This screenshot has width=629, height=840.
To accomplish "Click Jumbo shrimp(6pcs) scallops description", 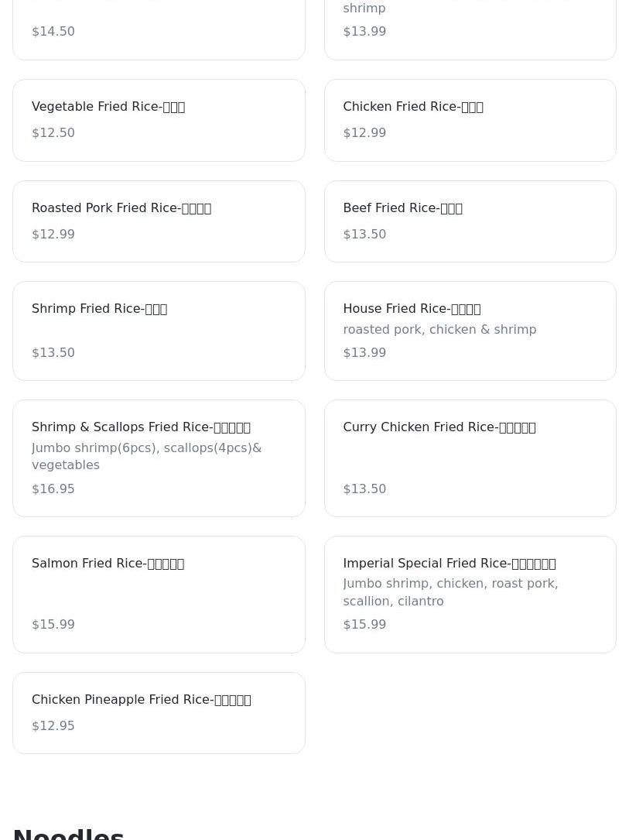I will (x=146, y=456).
